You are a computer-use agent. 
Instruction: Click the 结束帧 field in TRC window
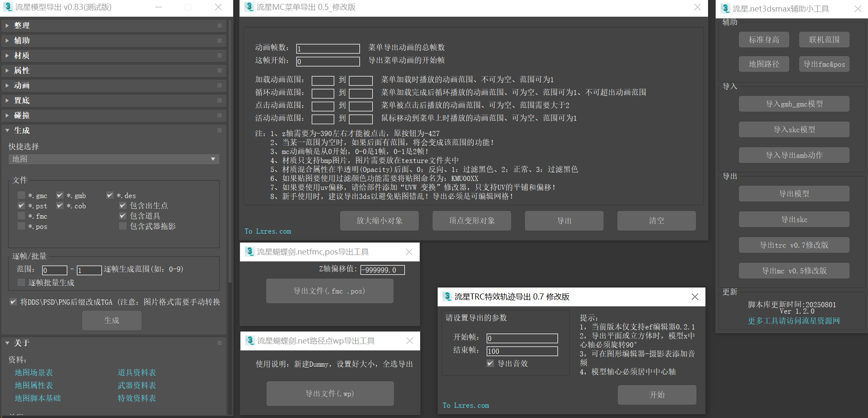pyautogui.click(x=522, y=351)
